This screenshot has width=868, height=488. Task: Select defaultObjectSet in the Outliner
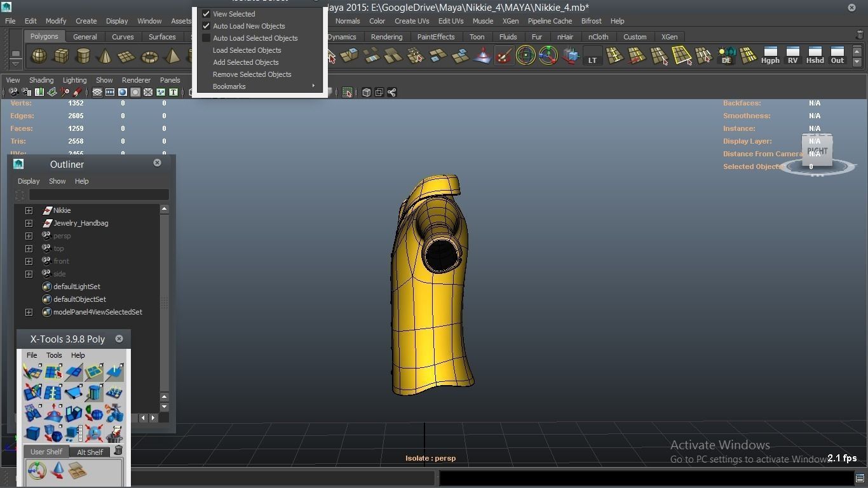(x=79, y=299)
